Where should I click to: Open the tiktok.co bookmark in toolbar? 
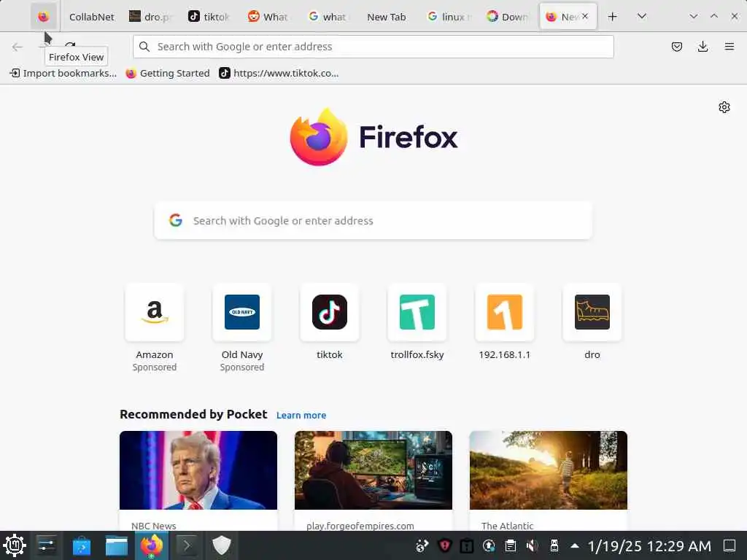coord(279,74)
